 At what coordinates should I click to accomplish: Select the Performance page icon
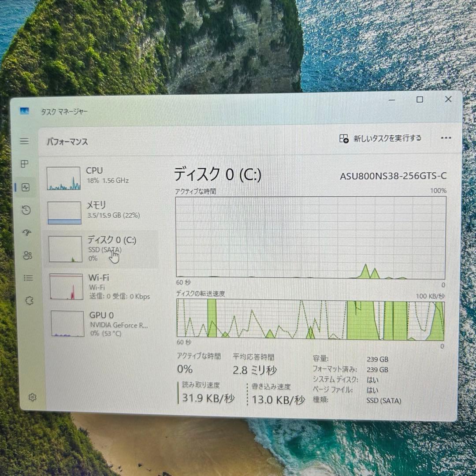click(24, 187)
